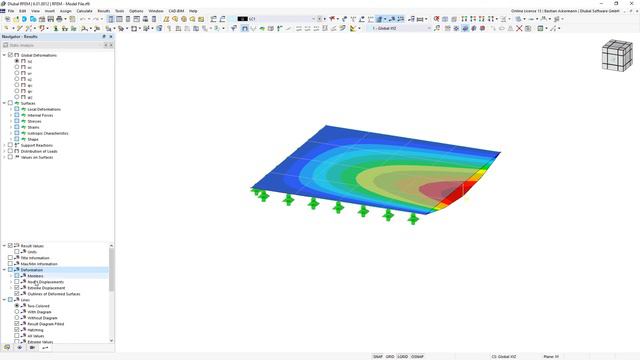Expand the Nodal Displacements node
This screenshot has height=360, width=640.
point(11,282)
